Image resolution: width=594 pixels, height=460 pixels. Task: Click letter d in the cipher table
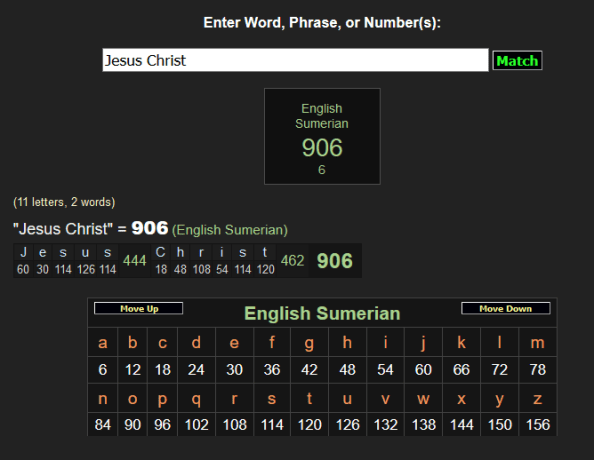[196, 343]
